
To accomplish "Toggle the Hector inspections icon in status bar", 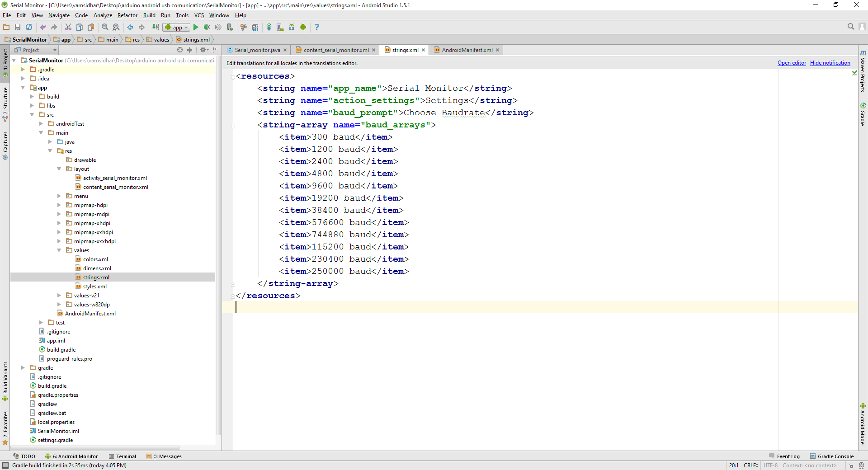I will pos(861,465).
